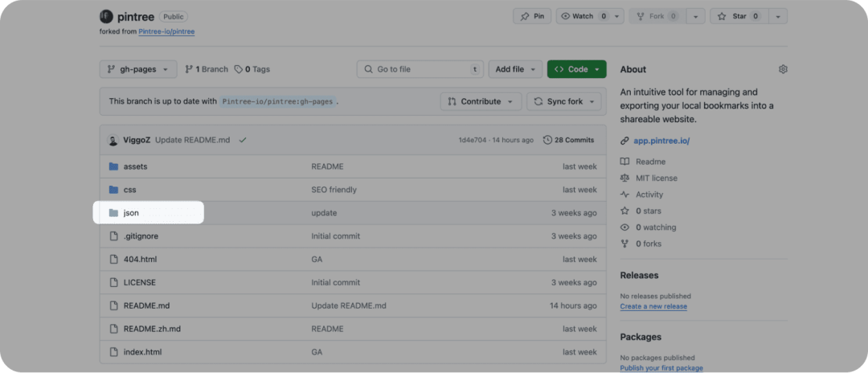The width and height of the screenshot is (868, 373).
Task: Open the SEO friendly commit message
Action: (334, 190)
